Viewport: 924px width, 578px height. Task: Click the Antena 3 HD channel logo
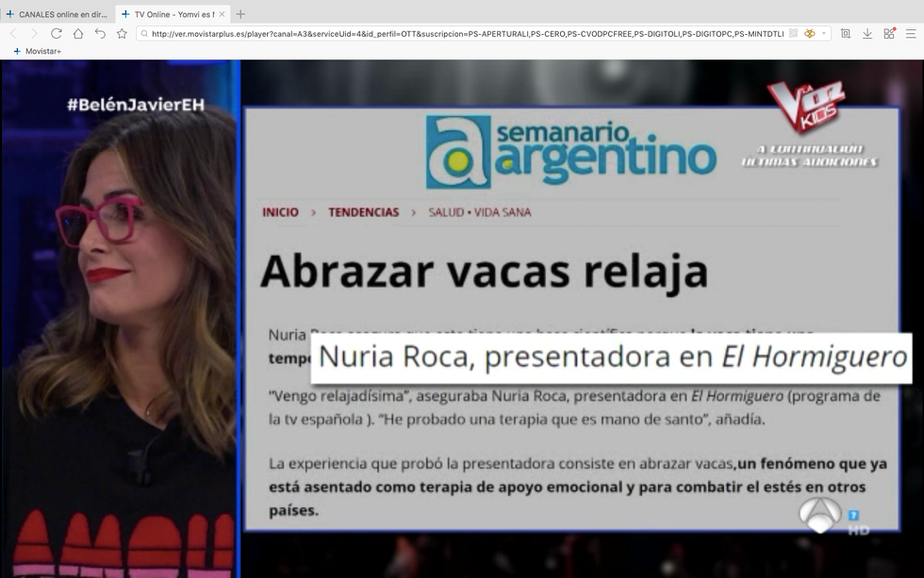[833, 516]
